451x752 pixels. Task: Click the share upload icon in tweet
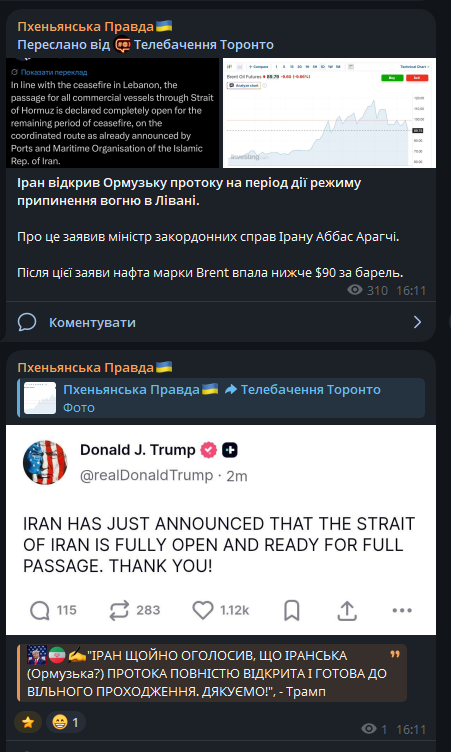pyautogui.click(x=347, y=610)
